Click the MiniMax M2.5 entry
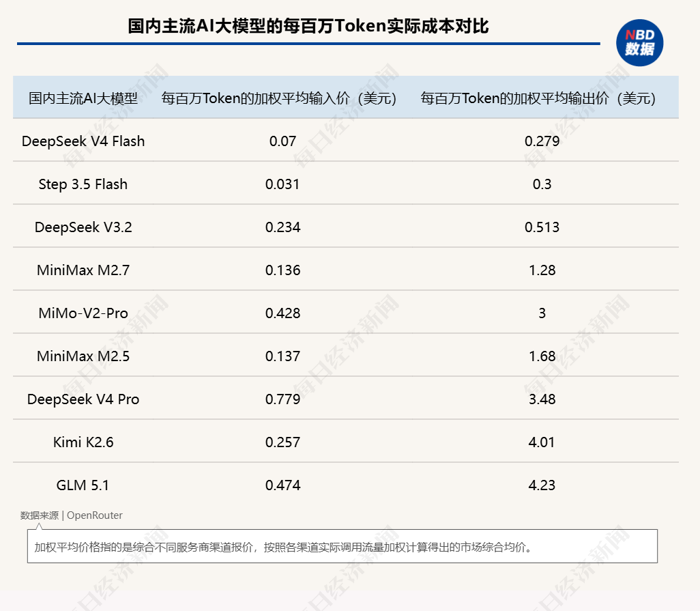The height and width of the screenshot is (611, 700). tap(83, 356)
